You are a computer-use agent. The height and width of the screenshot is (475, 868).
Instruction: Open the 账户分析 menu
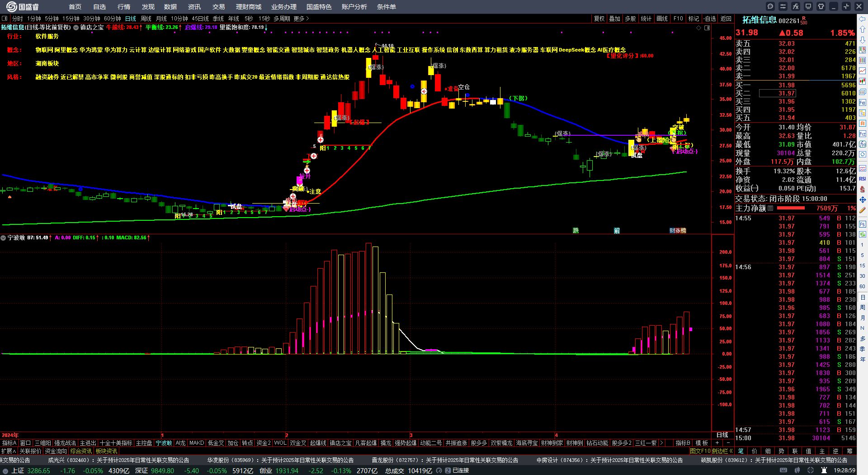[x=354, y=7]
